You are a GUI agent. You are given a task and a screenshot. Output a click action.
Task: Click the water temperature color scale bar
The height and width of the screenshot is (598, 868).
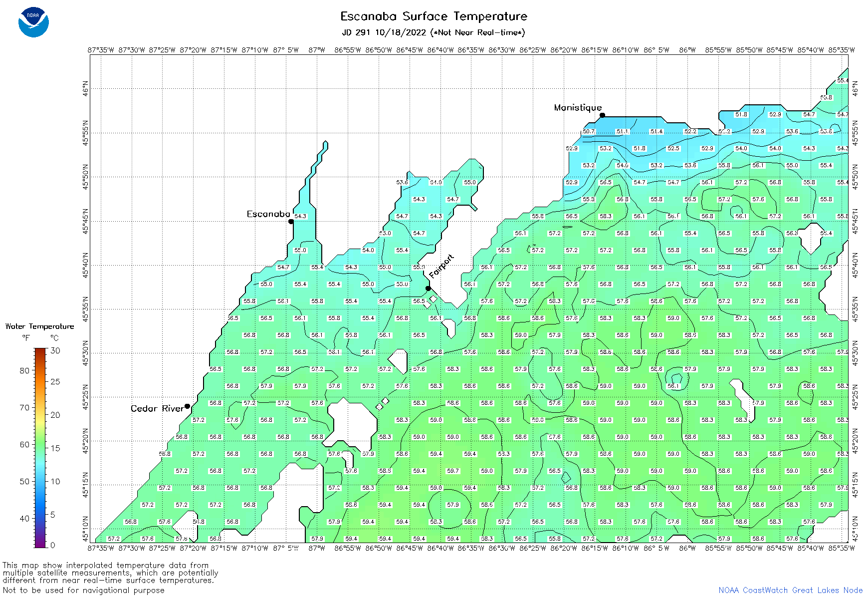(40, 447)
